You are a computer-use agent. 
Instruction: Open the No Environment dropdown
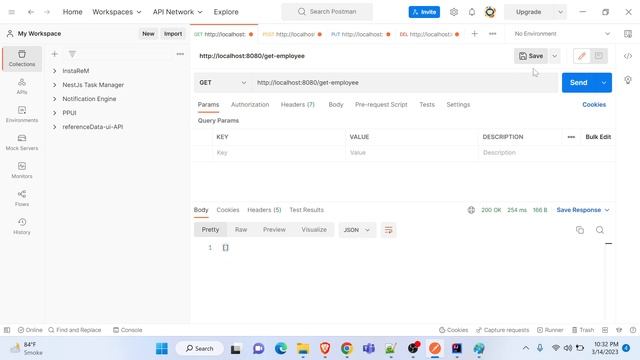pos(562,34)
